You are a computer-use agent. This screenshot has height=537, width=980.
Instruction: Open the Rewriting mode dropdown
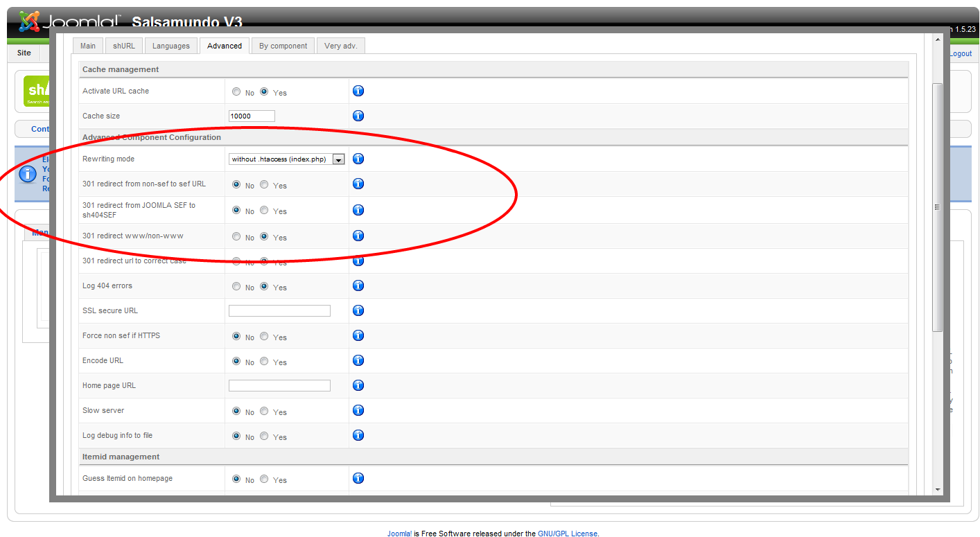[287, 159]
